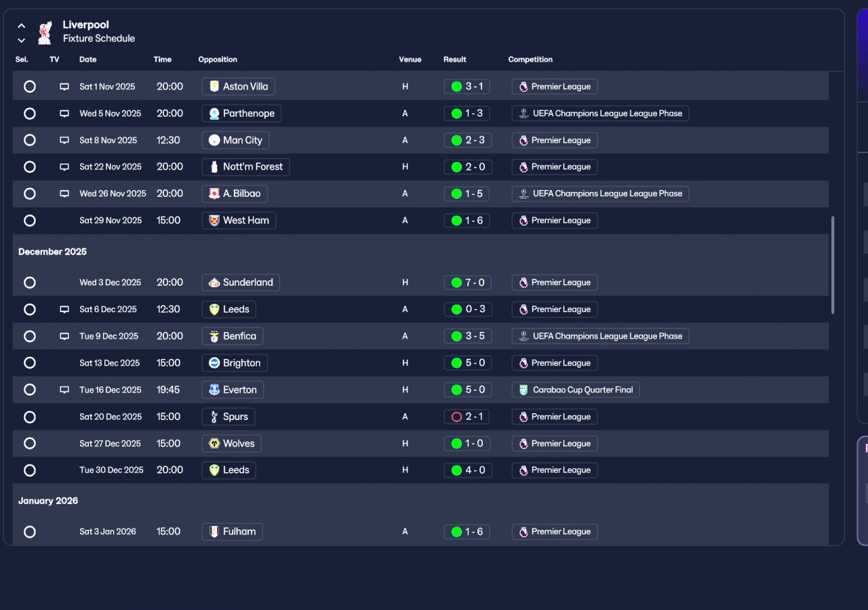The image size is (868, 610).
Task: Click the TV icon for the Parthenope fixture
Action: [64, 113]
